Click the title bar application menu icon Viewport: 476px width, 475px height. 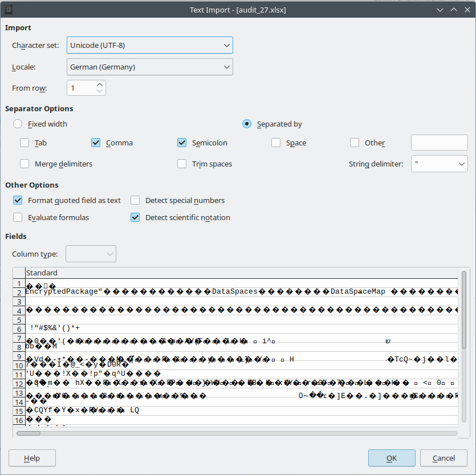tap(9, 10)
